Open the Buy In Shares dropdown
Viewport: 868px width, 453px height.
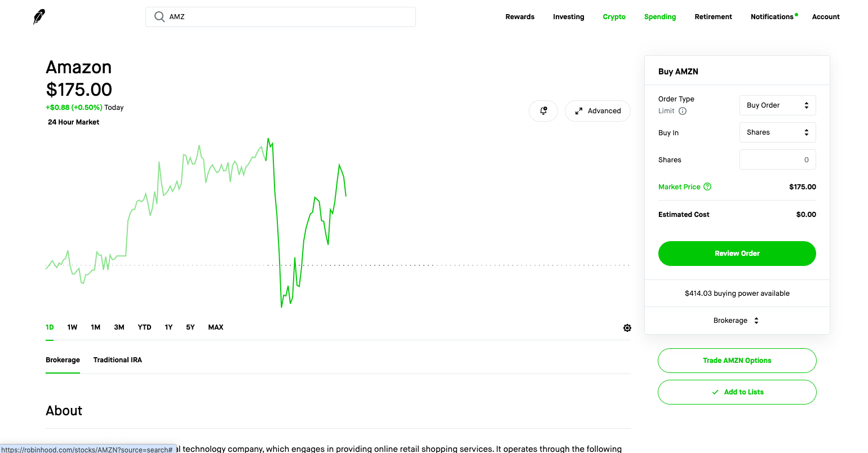pos(778,132)
